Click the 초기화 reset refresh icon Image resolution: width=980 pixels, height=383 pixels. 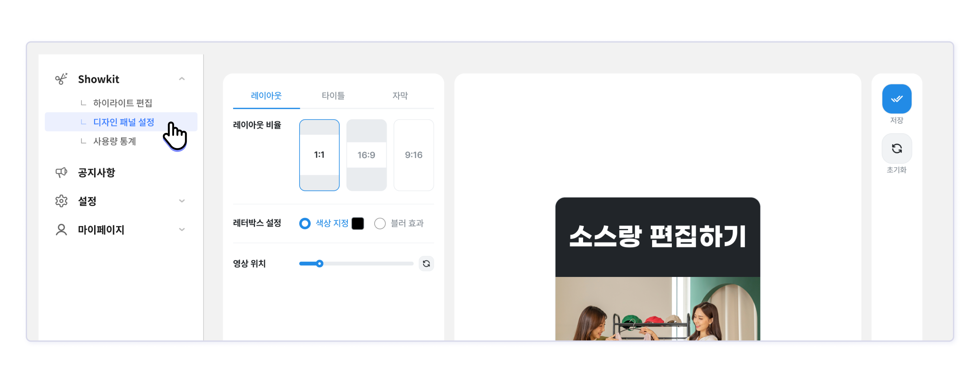click(x=896, y=148)
